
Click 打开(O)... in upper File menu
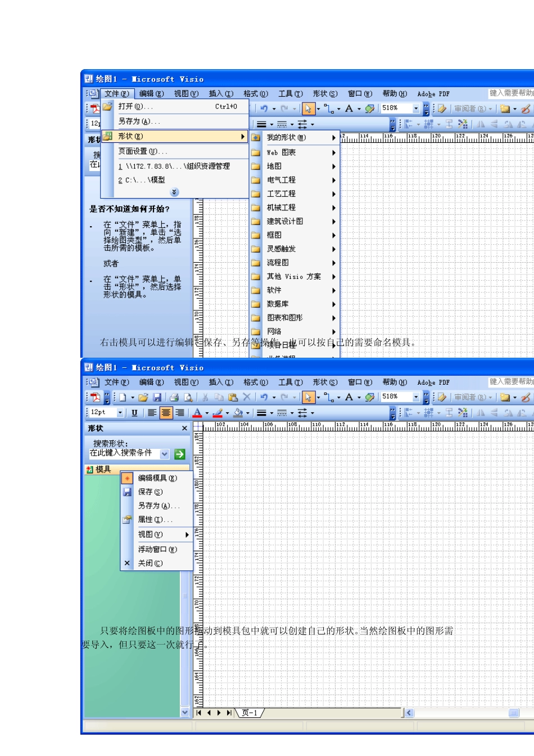tap(175, 106)
